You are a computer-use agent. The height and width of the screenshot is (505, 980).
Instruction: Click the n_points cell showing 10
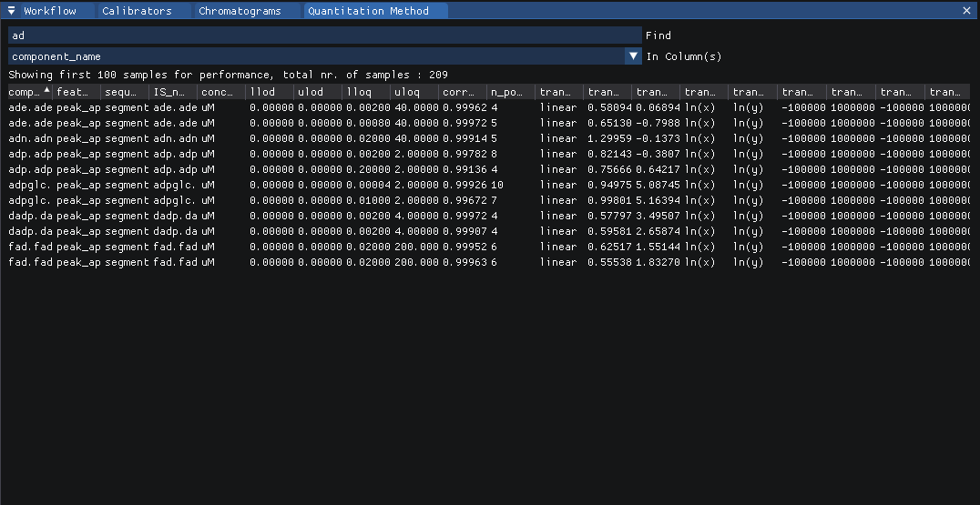pyautogui.click(x=497, y=185)
